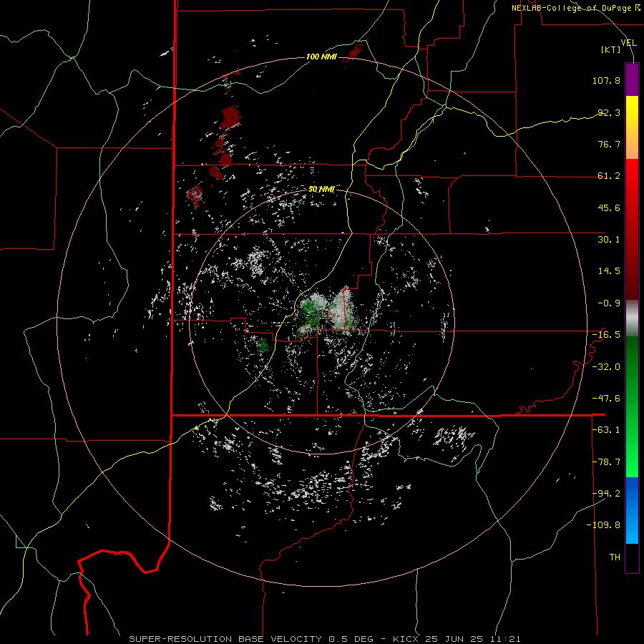This screenshot has width=644, height=644.
Task: Select the -94.2 legend value
Action: [x=606, y=494]
